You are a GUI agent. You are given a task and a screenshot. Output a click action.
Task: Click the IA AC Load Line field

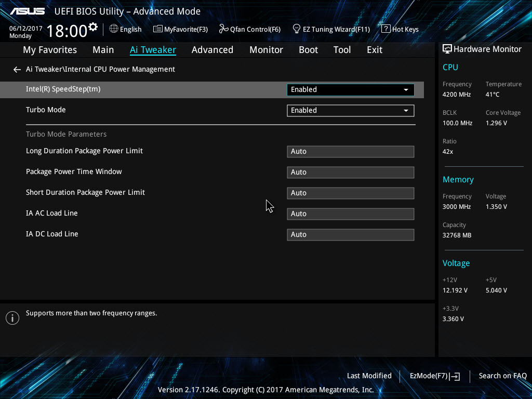[x=351, y=214]
